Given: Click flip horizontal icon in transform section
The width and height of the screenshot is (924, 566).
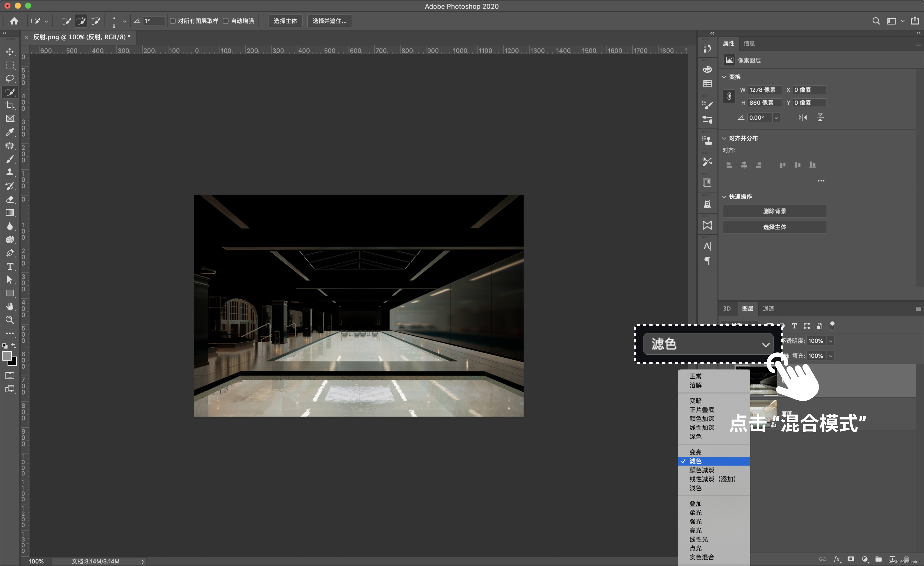Looking at the screenshot, I should [802, 117].
